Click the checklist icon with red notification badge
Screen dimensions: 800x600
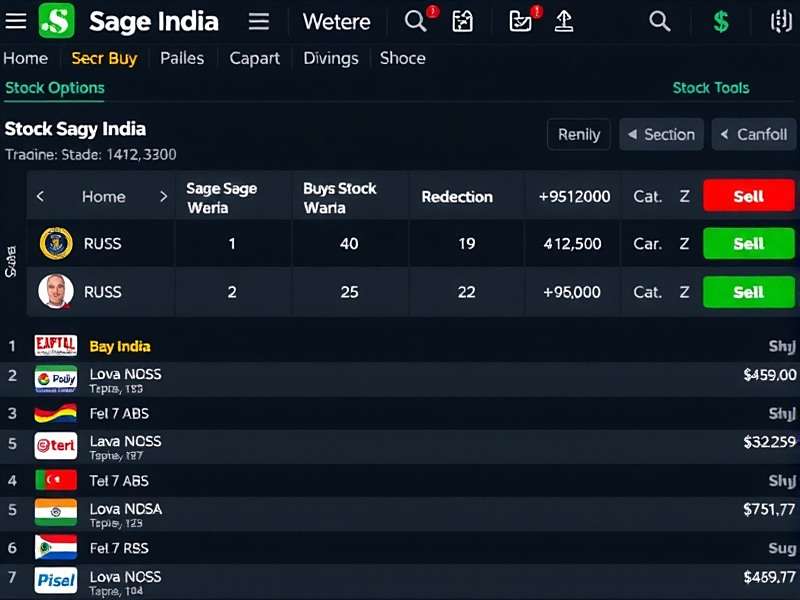(520, 21)
